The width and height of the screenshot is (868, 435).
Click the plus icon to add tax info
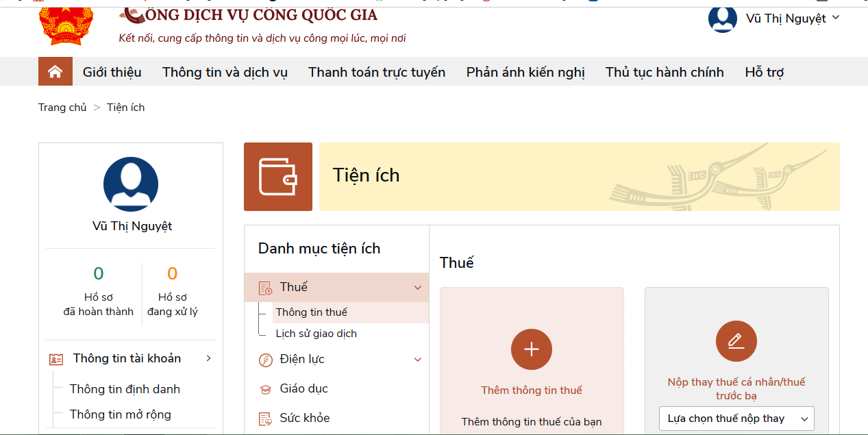pos(531,349)
